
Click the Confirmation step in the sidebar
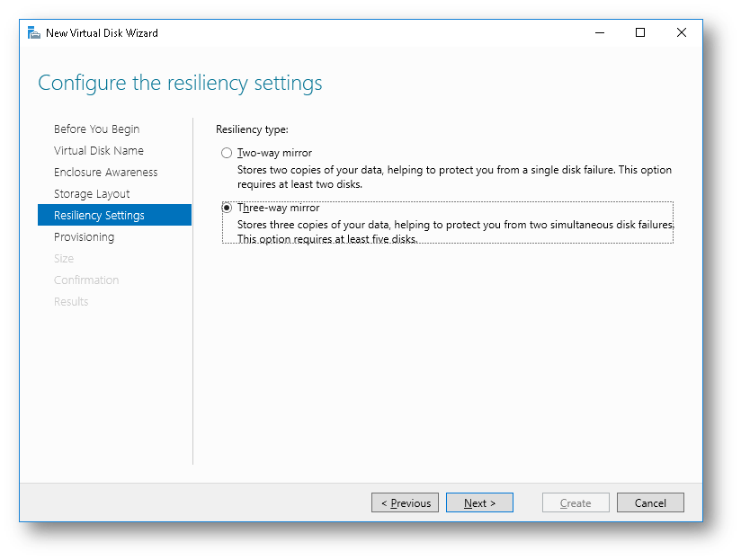pyautogui.click(x=86, y=280)
